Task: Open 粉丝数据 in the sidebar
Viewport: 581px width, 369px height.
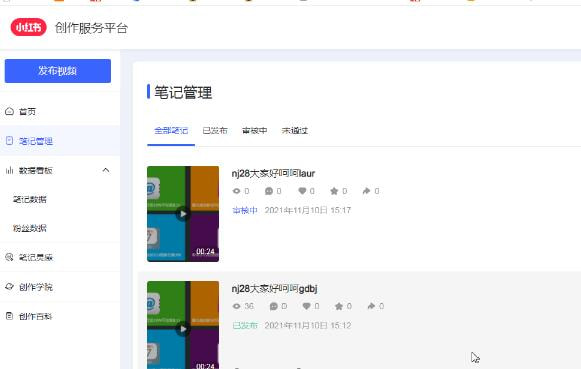Action: (x=30, y=228)
